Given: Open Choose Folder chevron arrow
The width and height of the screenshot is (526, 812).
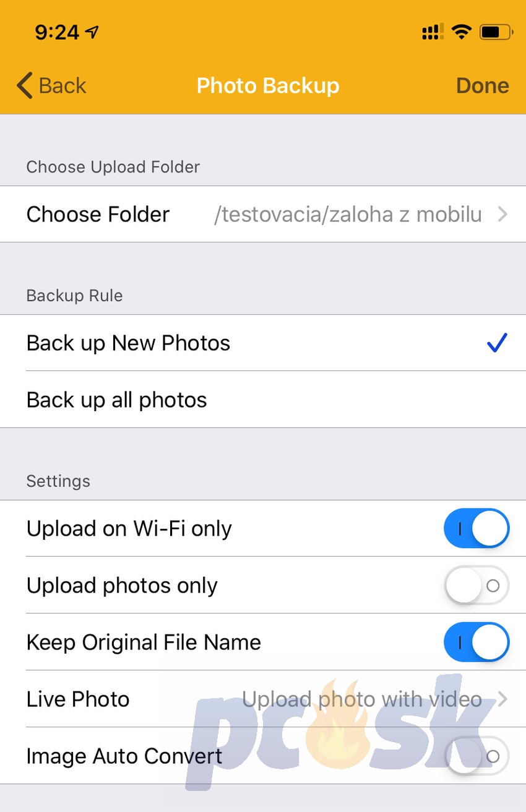Looking at the screenshot, I should 502,215.
